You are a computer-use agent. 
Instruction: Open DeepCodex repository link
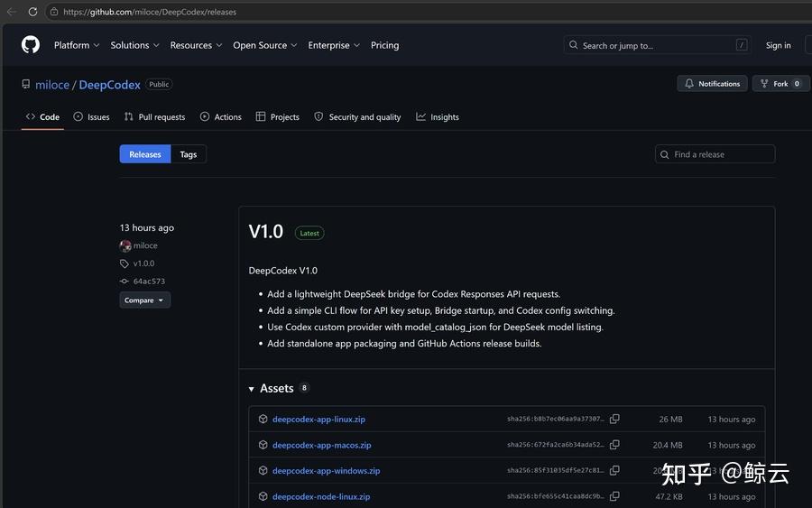[110, 85]
